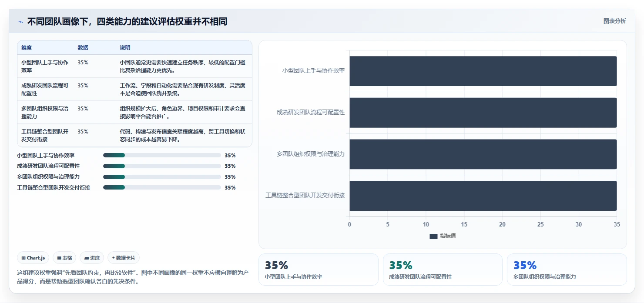Click the 35% value beside the 小型团队 progress bar
The image size is (644, 303).
coord(230,155)
